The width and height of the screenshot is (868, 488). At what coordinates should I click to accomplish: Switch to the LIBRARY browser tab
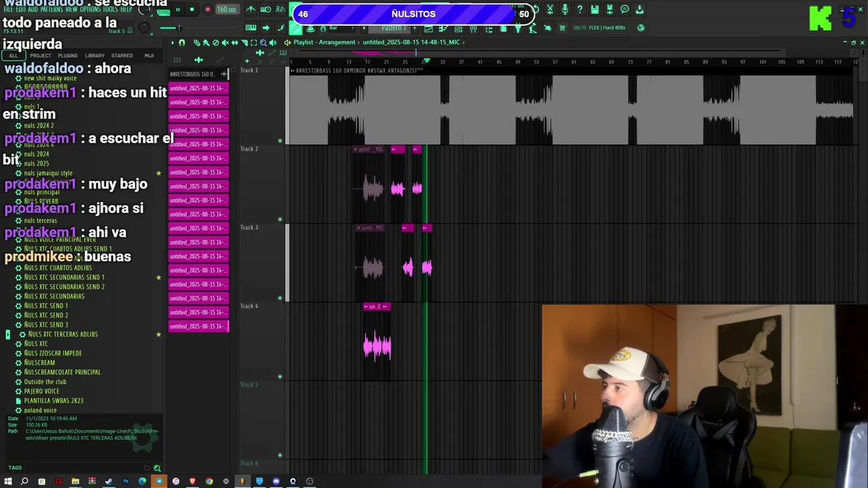(x=94, y=56)
